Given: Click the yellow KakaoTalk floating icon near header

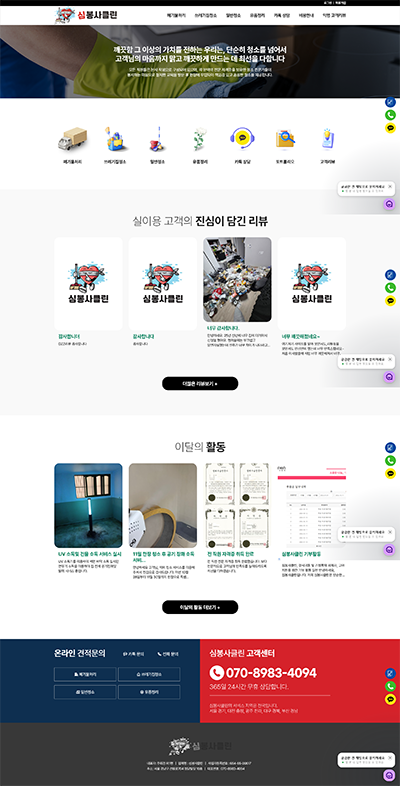Looking at the screenshot, I should coord(390,128).
